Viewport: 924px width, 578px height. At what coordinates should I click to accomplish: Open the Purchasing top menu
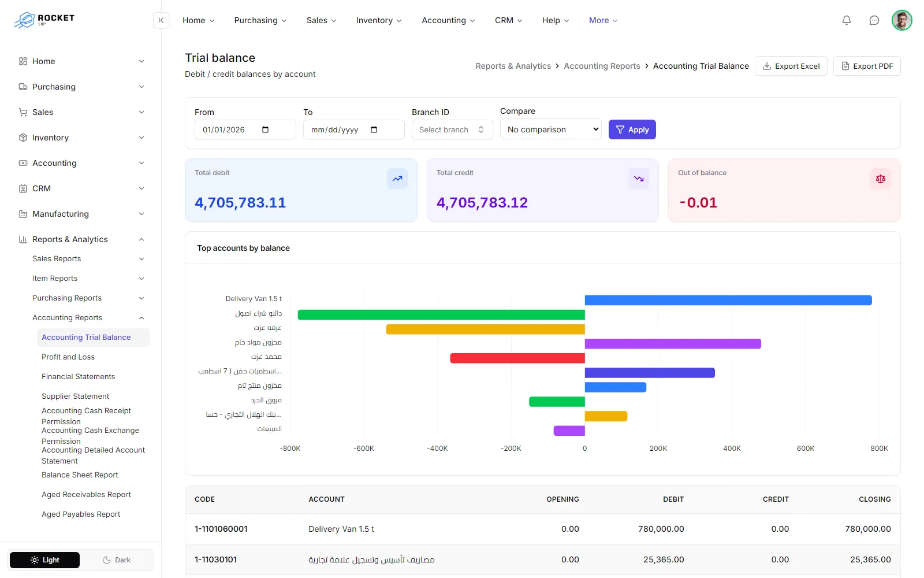point(260,20)
